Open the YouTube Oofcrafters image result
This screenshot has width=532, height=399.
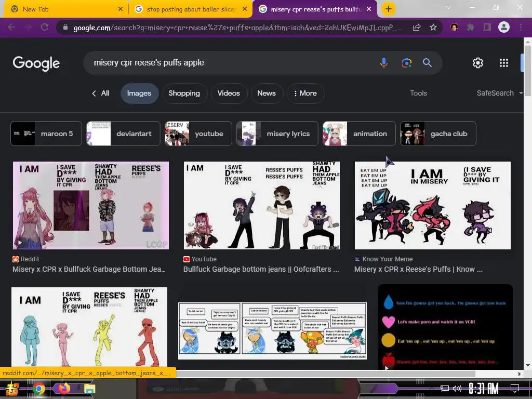coord(262,205)
